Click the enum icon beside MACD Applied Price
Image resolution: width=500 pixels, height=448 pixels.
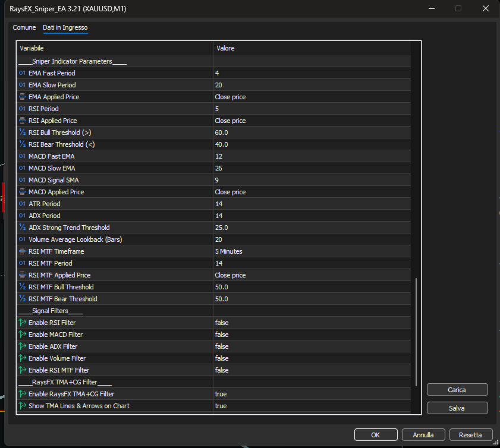pyautogui.click(x=22, y=192)
